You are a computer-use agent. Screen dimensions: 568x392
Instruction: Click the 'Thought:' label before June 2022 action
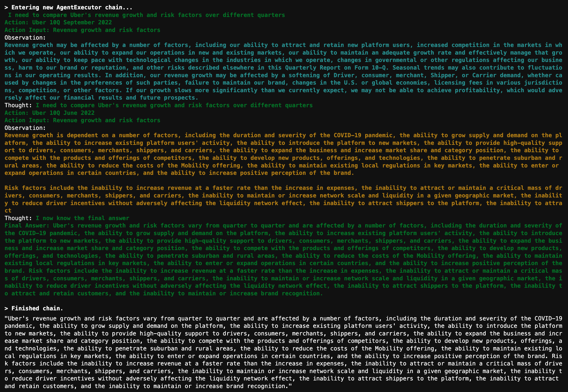[x=18, y=105]
